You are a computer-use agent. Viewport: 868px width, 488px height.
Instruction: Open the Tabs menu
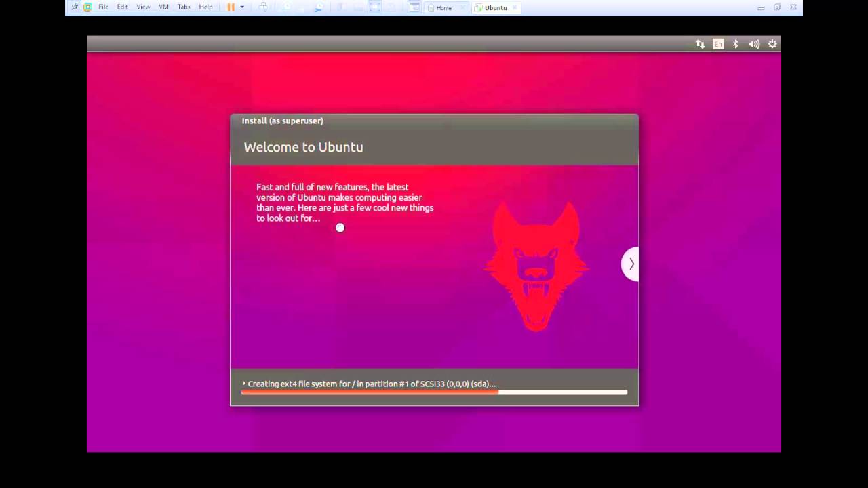coord(184,7)
